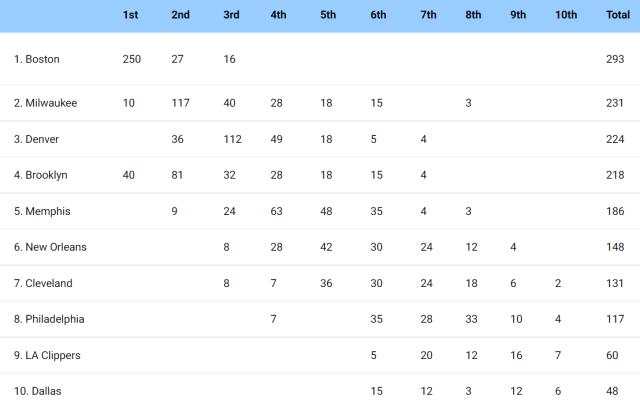Click Milwaukee's 117 second-place votes cell
The image size is (640, 404).
(180, 103)
